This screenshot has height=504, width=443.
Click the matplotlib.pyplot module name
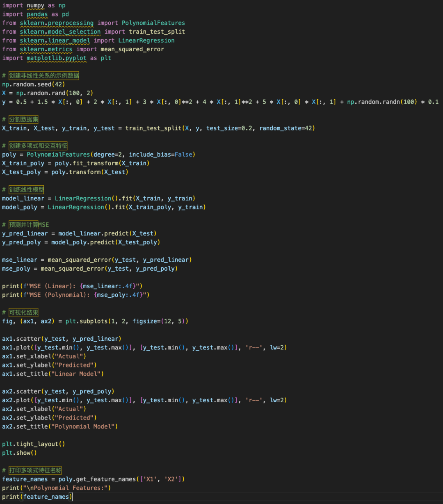click(56, 58)
